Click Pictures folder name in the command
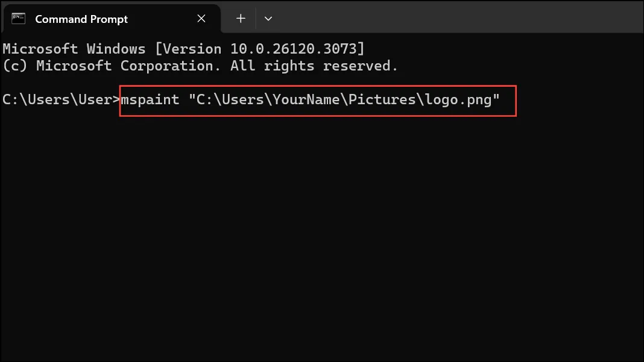Viewport: 644px width, 362px height. [382, 100]
